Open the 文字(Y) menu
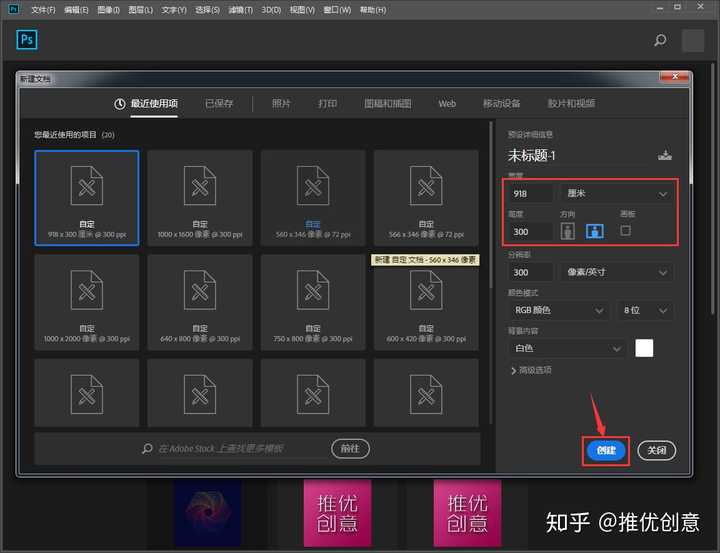Image resolution: width=720 pixels, height=553 pixels. click(x=174, y=10)
